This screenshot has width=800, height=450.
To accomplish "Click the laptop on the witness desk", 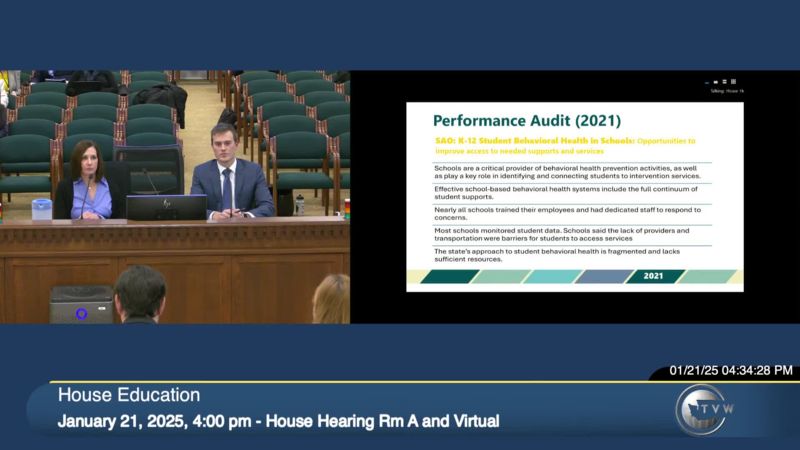I will [x=166, y=207].
